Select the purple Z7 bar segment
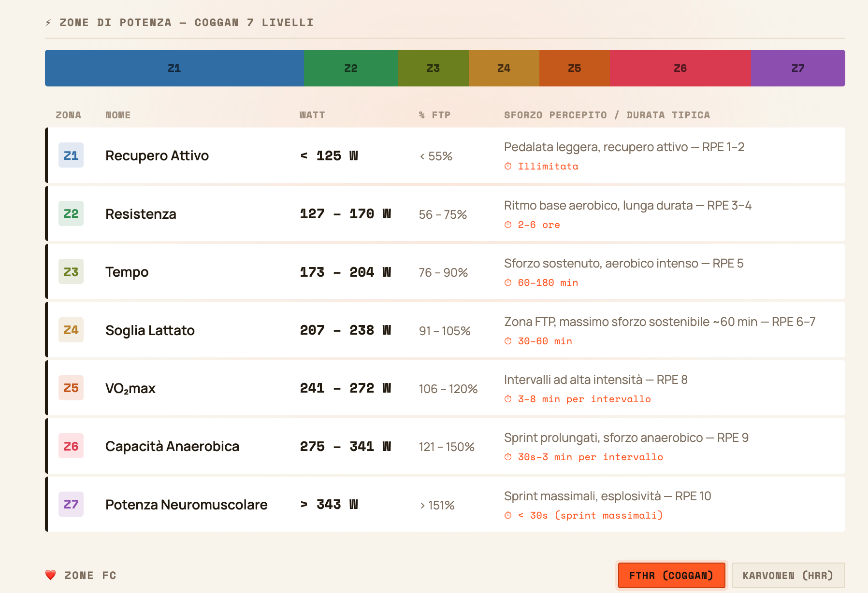 798,68
